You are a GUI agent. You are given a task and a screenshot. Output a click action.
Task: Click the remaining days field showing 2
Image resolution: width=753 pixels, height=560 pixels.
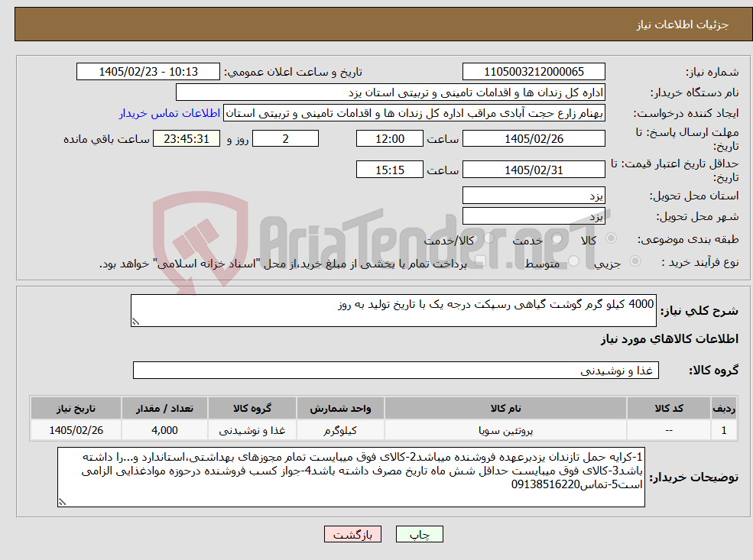tap(285, 139)
